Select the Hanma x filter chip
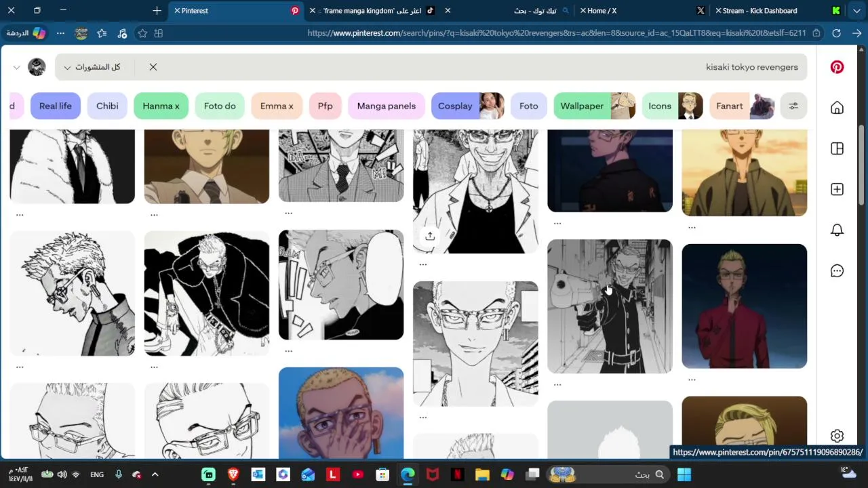This screenshot has width=868, height=488. 161,106
